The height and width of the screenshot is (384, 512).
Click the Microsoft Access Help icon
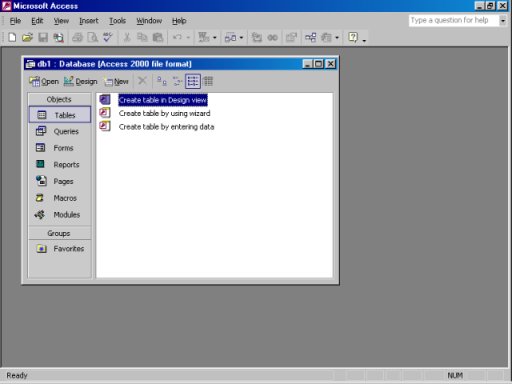tap(353, 37)
